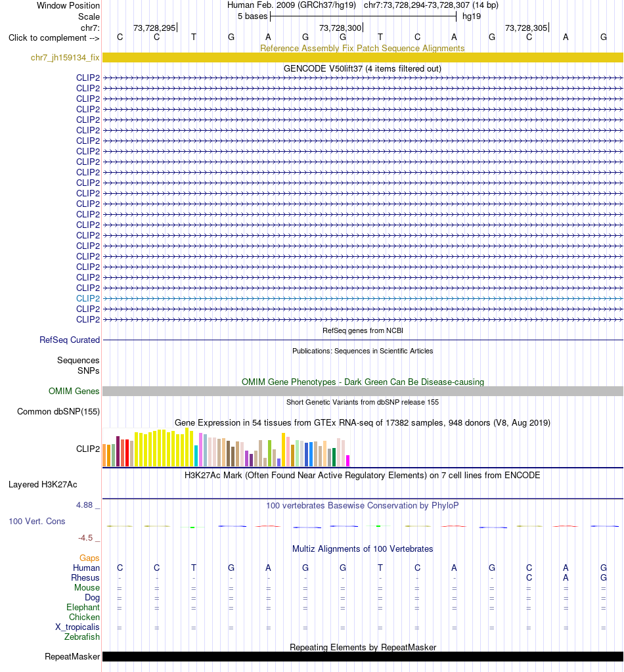
Task: Open the GTEx 'Gene Expression in 54 tissues' title
Action: pos(363,422)
